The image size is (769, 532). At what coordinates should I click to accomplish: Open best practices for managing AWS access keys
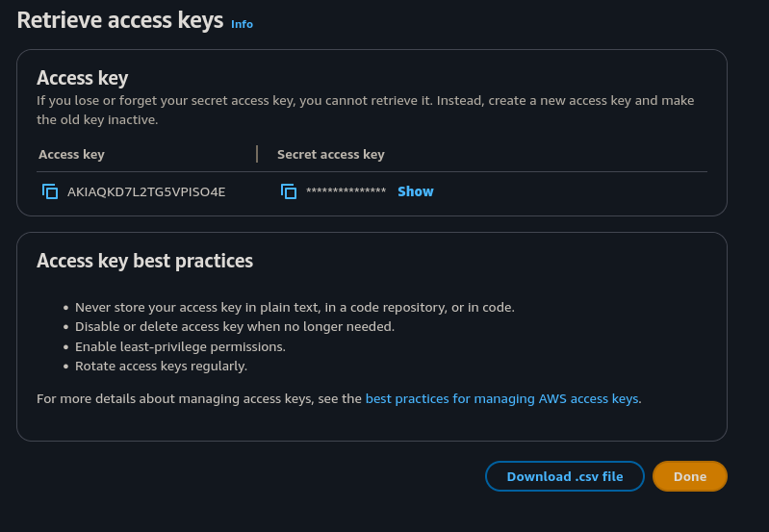click(501, 398)
